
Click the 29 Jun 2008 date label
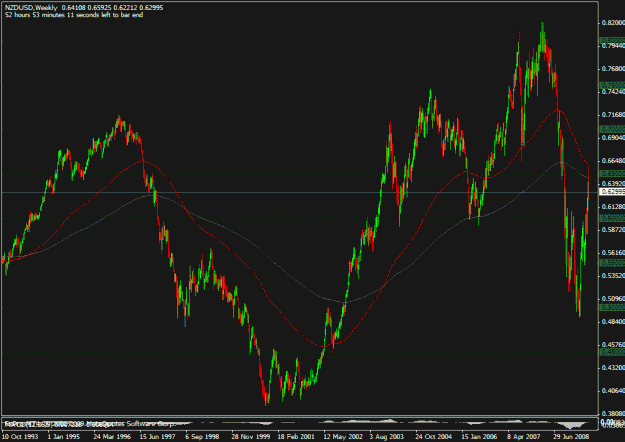(x=571, y=436)
